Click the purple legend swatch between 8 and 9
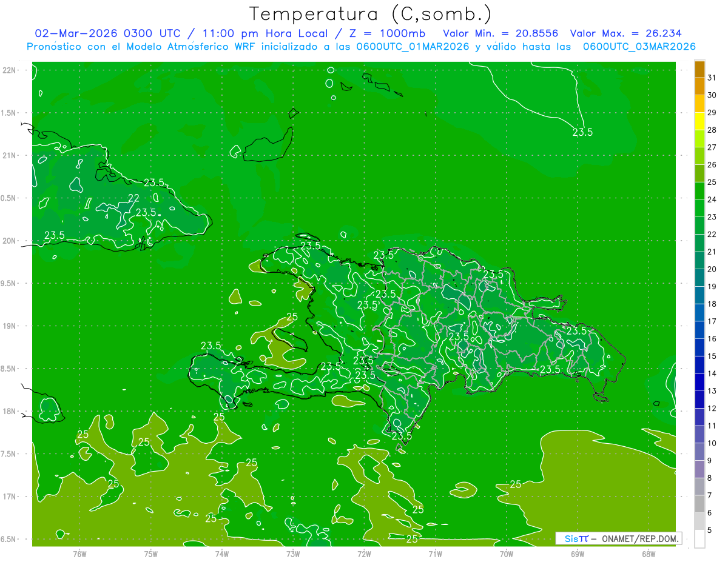The image size is (728, 562). click(699, 469)
